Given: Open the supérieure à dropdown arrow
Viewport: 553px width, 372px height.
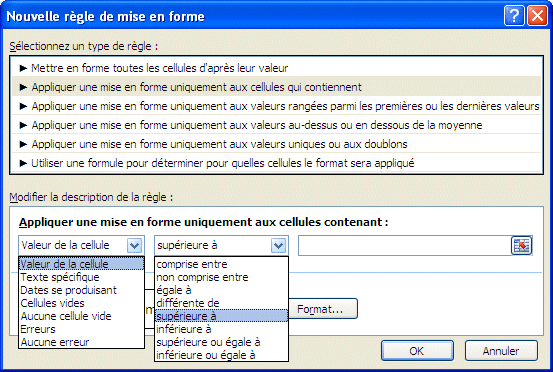Looking at the screenshot, I should click(278, 245).
